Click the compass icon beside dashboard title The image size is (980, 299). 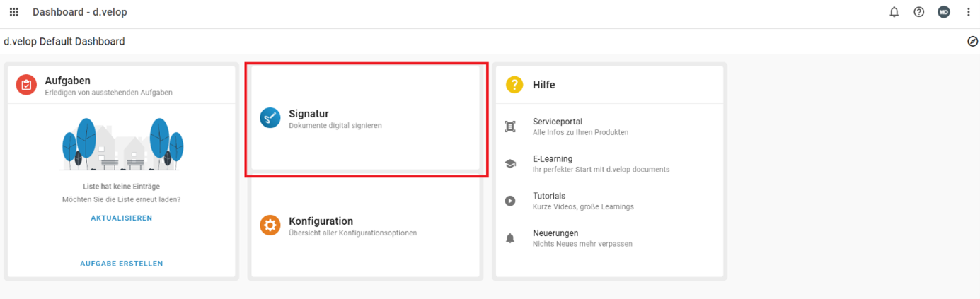972,42
